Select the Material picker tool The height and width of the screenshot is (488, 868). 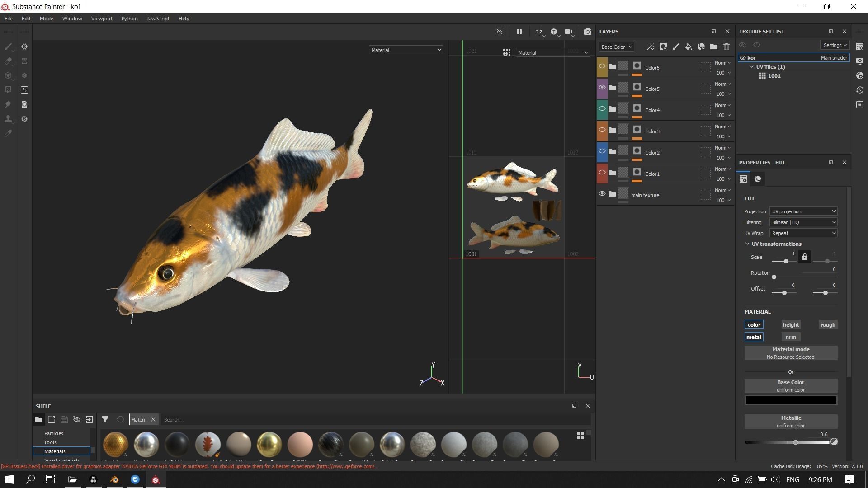(x=8, y=133)
